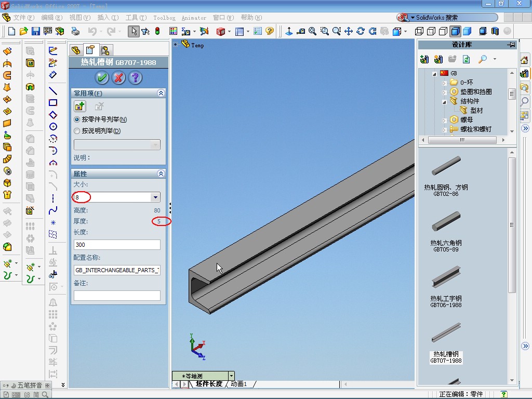Screen dimensions: 532x399
Task: Open the Toolbox menu
Action: coord(164,18)
